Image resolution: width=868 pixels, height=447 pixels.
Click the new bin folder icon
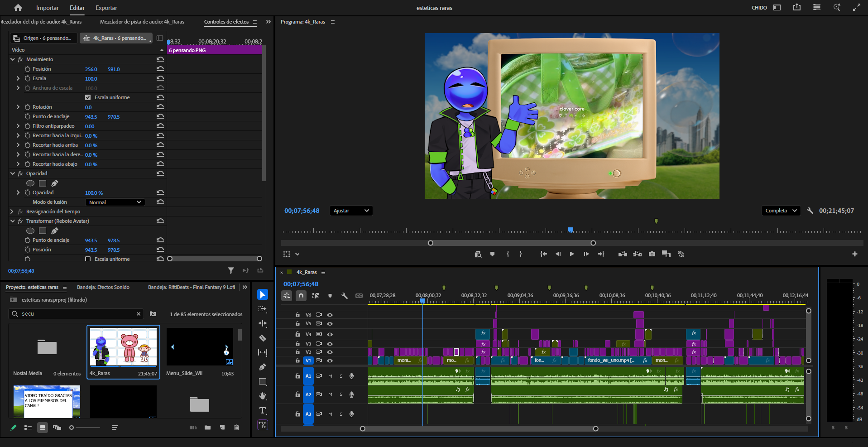click(x=207, y=427)
